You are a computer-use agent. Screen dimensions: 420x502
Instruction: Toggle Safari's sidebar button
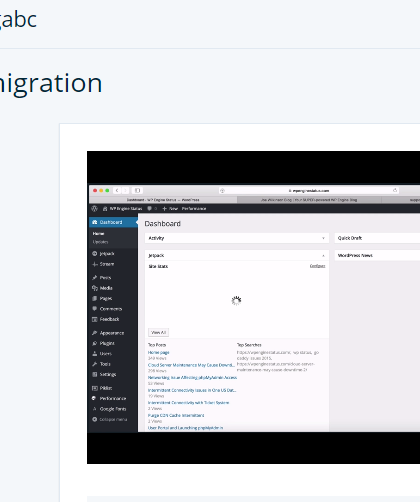137,190
